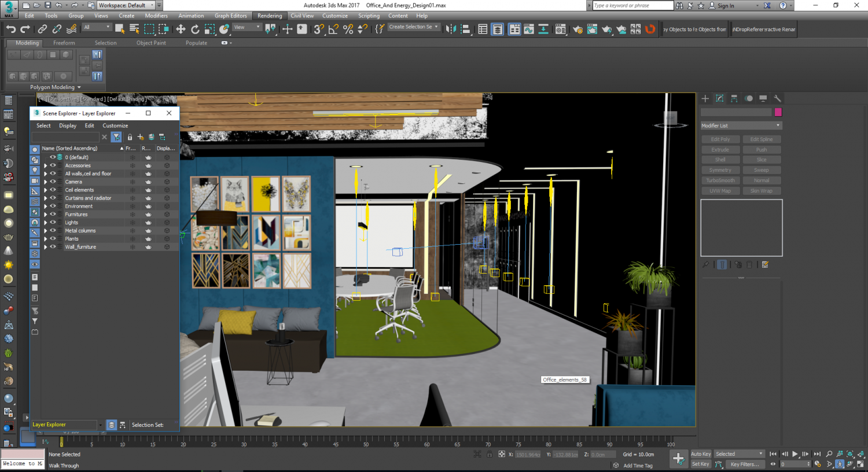Click the Key Filters button
This screenshot has height=472, width=868.
(x=744, y=464)
